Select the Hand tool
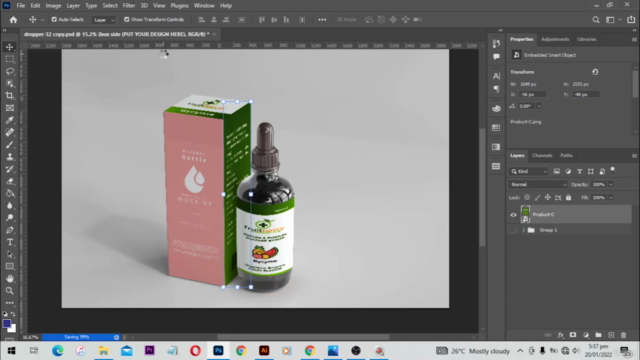This screenshot has height=360, width=640. 10,278
